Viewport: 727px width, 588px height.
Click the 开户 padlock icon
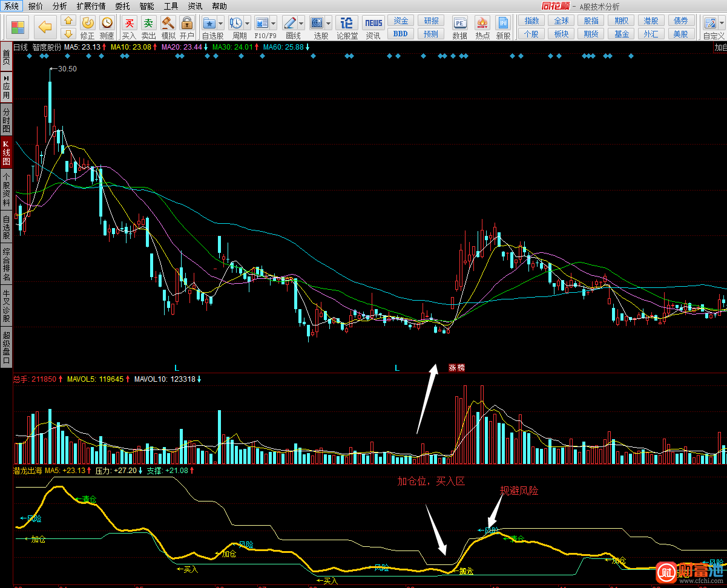click(x=187, y=23)
